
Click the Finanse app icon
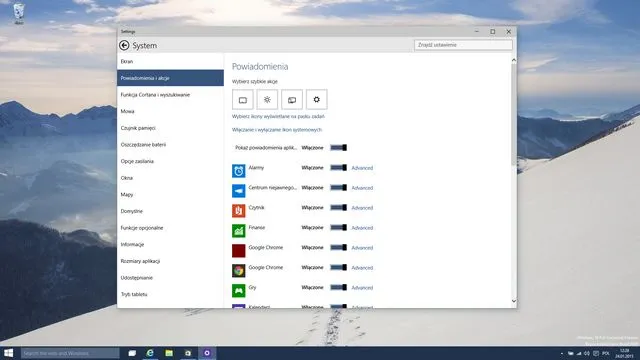coord(239,231)
